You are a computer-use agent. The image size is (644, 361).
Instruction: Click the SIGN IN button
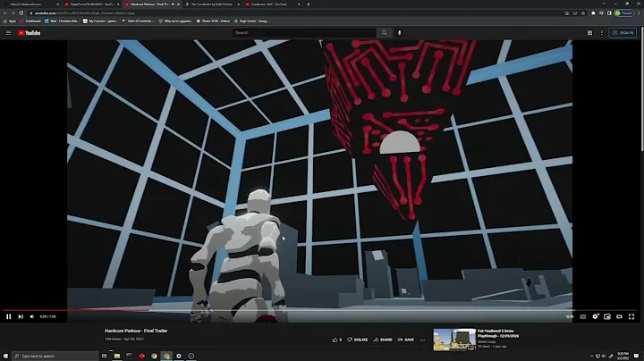(x=623, y=33)
